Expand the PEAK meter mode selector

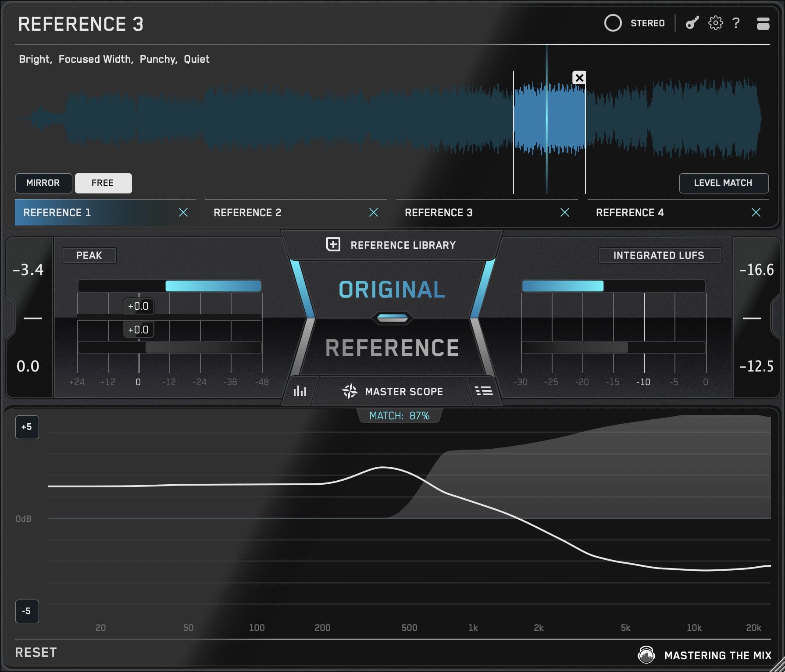click(89, 255)
